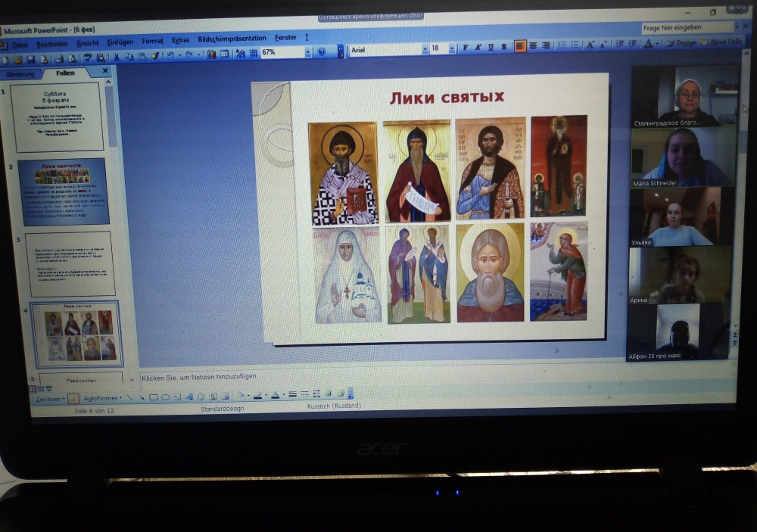757x532 pixels.
Task: Click the Design button
Action: click(x=681, y=43)
